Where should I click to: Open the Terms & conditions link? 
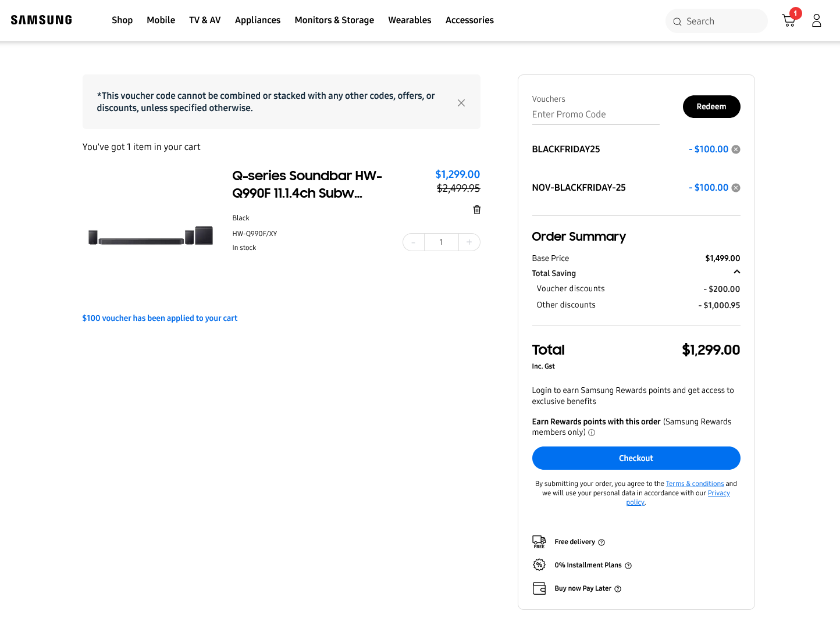695,484
